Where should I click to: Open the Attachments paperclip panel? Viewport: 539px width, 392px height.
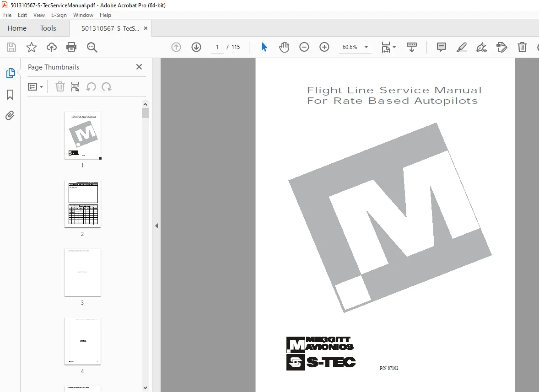(x=10, y=115)
